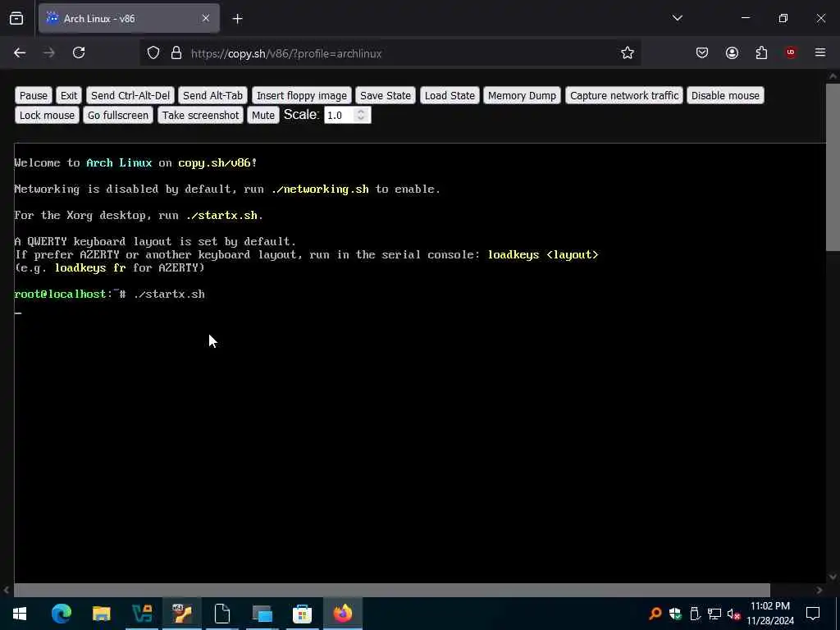Click the horizontal page scrollbar
Image resolution: width=840 pixels, height=630 pixels.
(392, 590)
